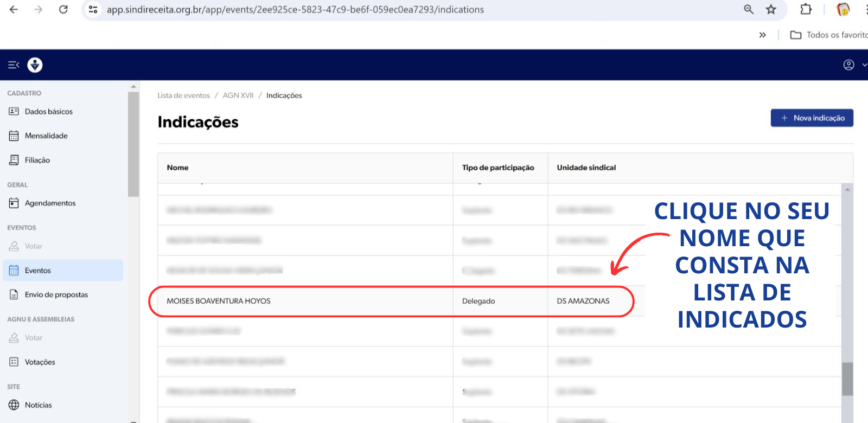
Task: Click the Nova indicação button
Action: (812, 118)
